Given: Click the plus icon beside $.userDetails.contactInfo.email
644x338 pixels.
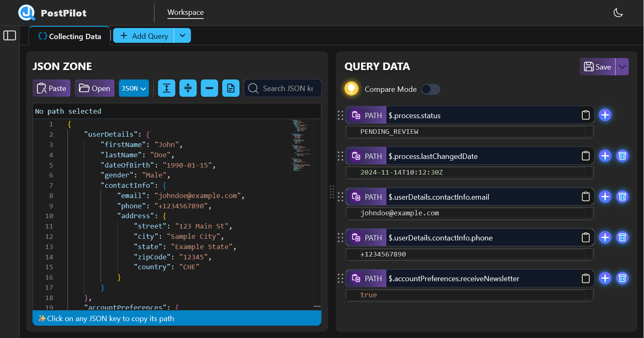Looking at the screenshot, I should (x=605, y=196).
